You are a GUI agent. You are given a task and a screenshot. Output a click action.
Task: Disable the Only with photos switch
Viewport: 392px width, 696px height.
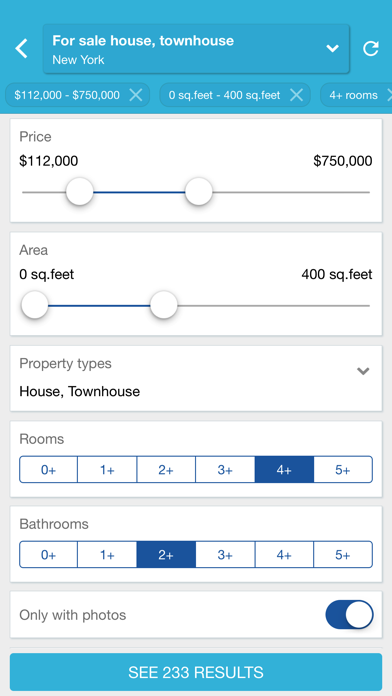pyautogui.click(x=349, y=615)
